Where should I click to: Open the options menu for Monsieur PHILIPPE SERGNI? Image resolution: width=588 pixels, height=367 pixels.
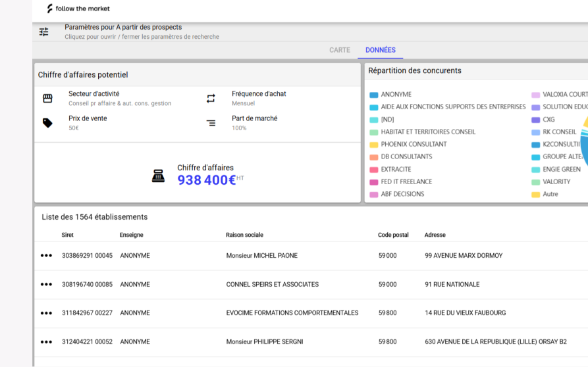tap(46, 342)
